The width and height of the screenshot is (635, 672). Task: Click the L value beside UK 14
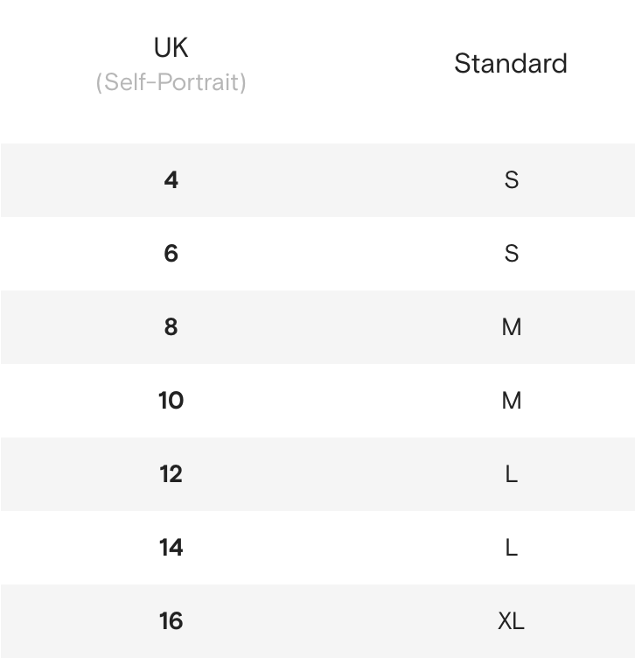[512, 548]
